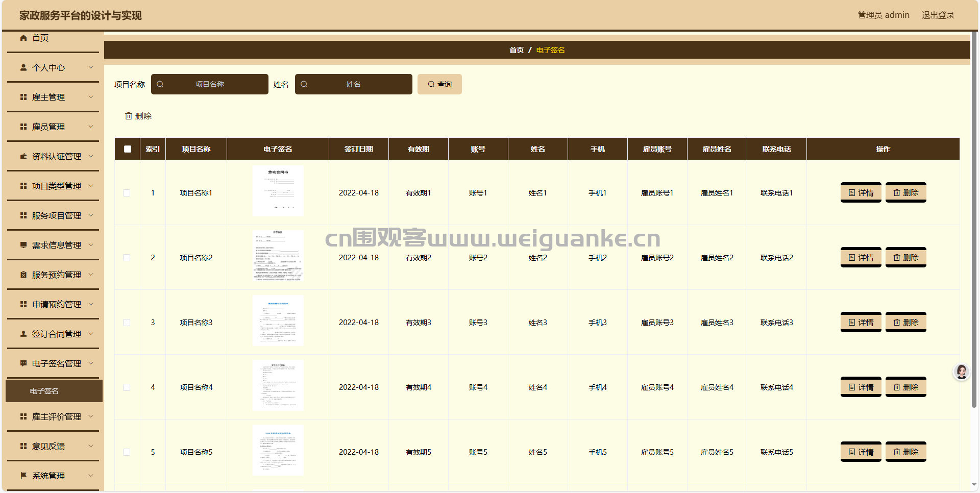Expand the 雇主管理 menu chevron
The image size is (980, 493).
tap(91, 97)
